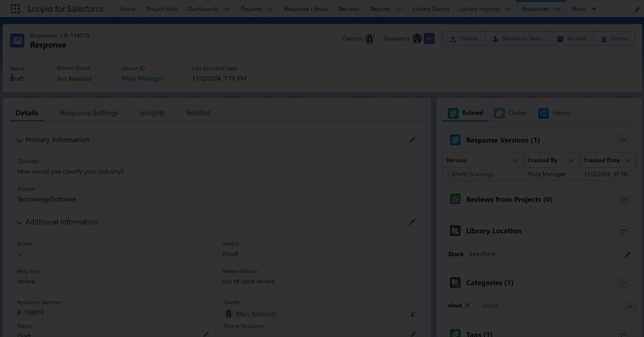Click the Response record icon
644x337 pixels.
[x=17, y=40]
